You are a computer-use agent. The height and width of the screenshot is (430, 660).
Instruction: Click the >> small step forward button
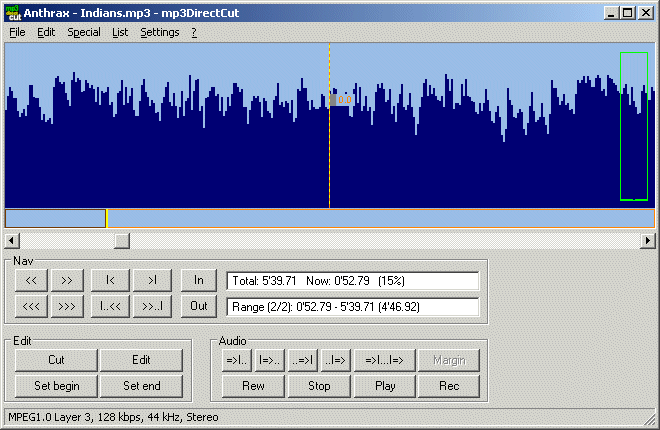click(x=67, y=280)
